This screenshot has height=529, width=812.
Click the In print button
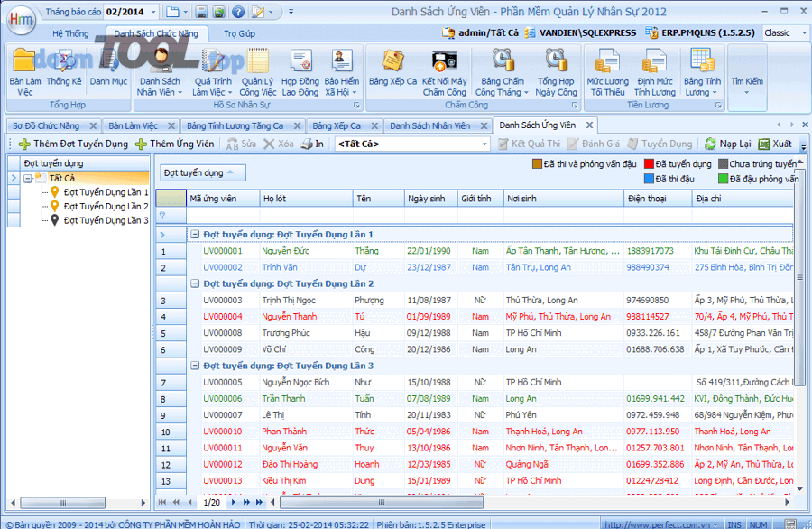[312, 144]
